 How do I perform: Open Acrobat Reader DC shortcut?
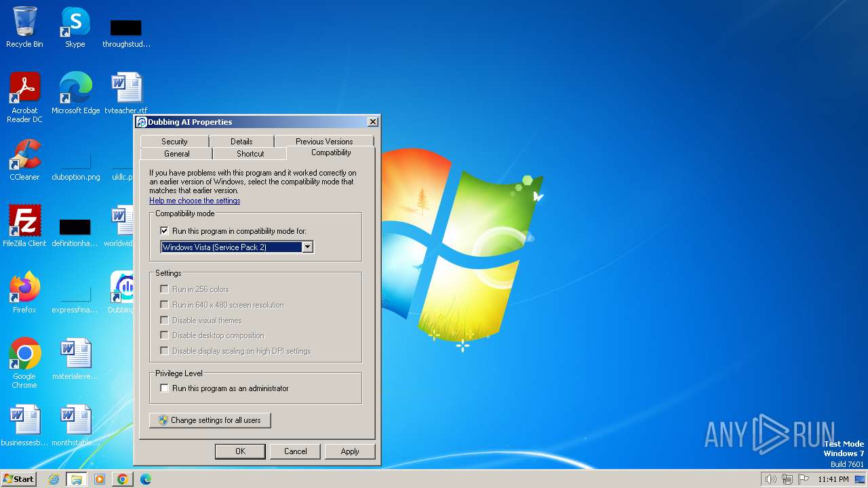(24, 98)
